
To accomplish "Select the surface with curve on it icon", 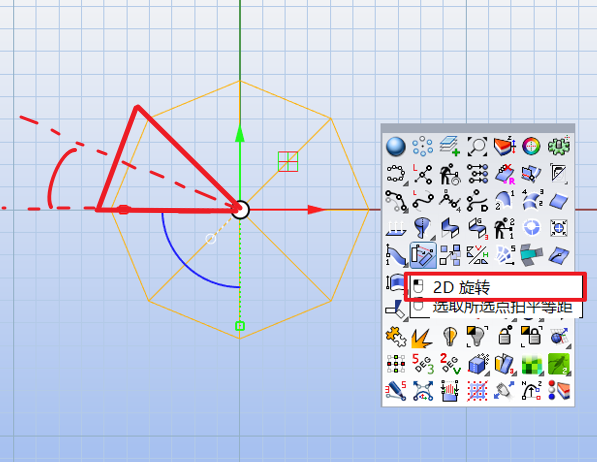I will point(559,255).
